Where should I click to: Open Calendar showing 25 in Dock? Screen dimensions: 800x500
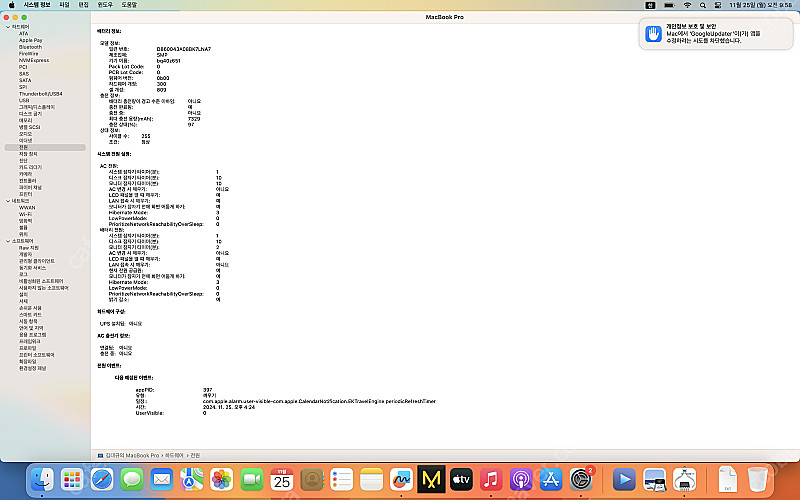tap(282, 480)
